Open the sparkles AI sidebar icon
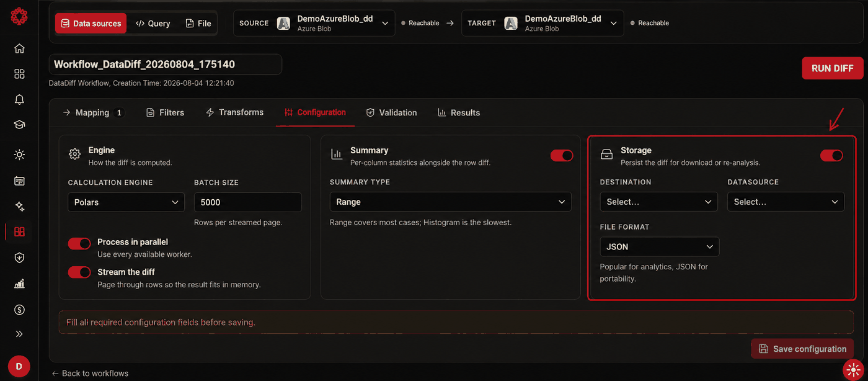Screen dimensions: 868x381 coord(19,207)
